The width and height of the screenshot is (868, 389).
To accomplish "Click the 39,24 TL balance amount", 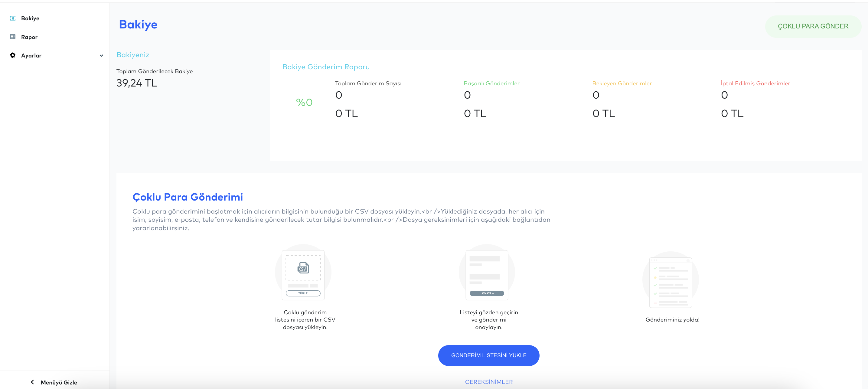I will pos(137,83).
